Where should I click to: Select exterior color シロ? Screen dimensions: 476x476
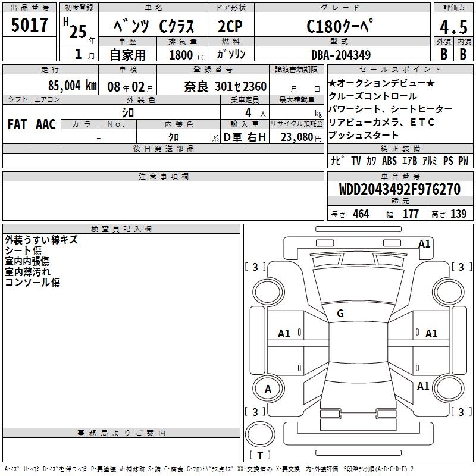coord(128,112)
